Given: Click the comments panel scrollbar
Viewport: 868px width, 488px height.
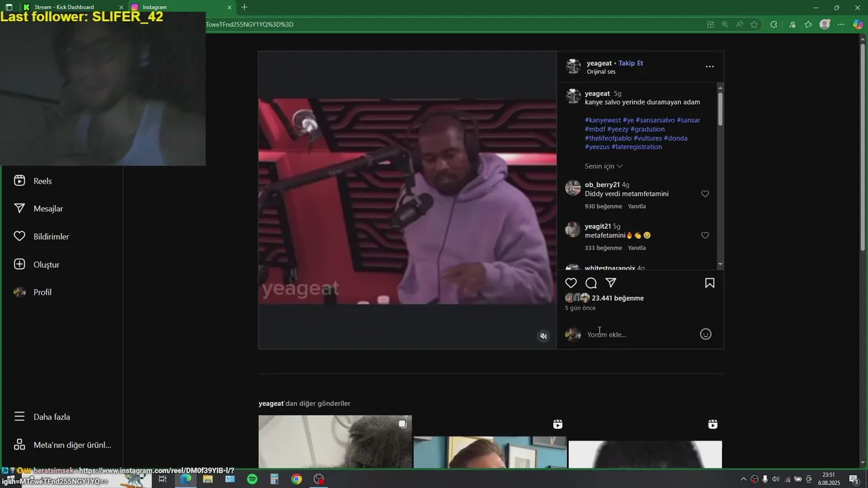Looking at the screenshot, I should tap(720, 108).
